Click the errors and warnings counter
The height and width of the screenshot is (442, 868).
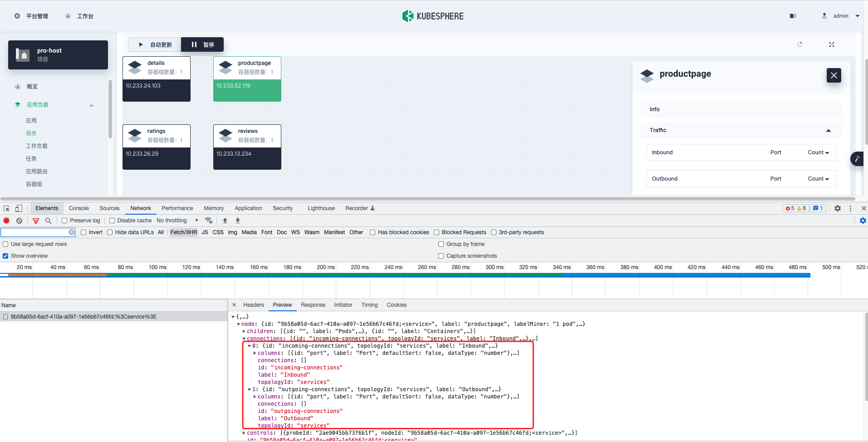click(x=795, y=208)
